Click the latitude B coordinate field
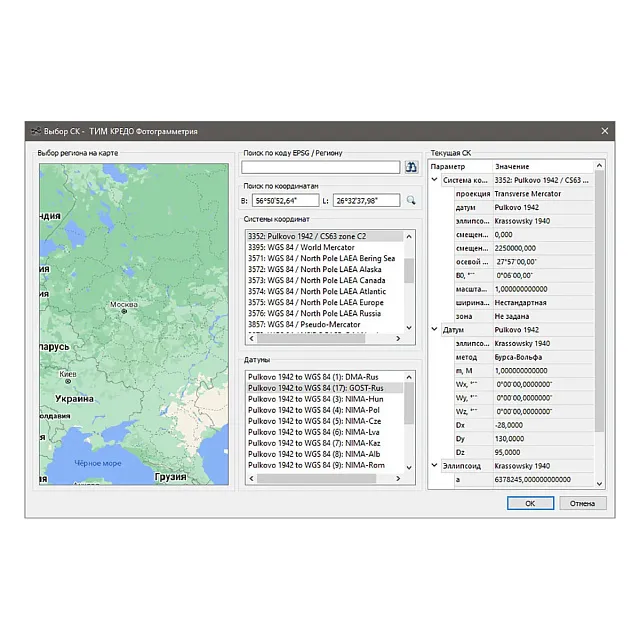This screenshot has width=640, height=640. [x=284, y=200]
